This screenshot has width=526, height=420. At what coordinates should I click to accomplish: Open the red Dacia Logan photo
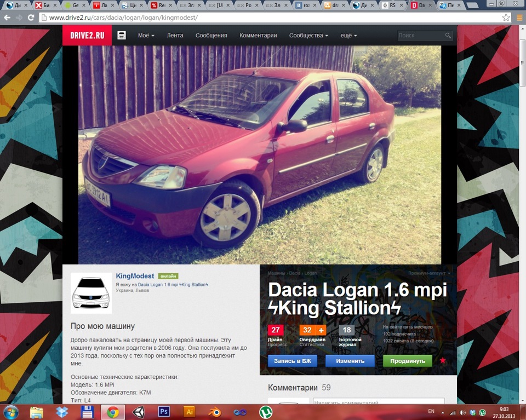[260, 155]
